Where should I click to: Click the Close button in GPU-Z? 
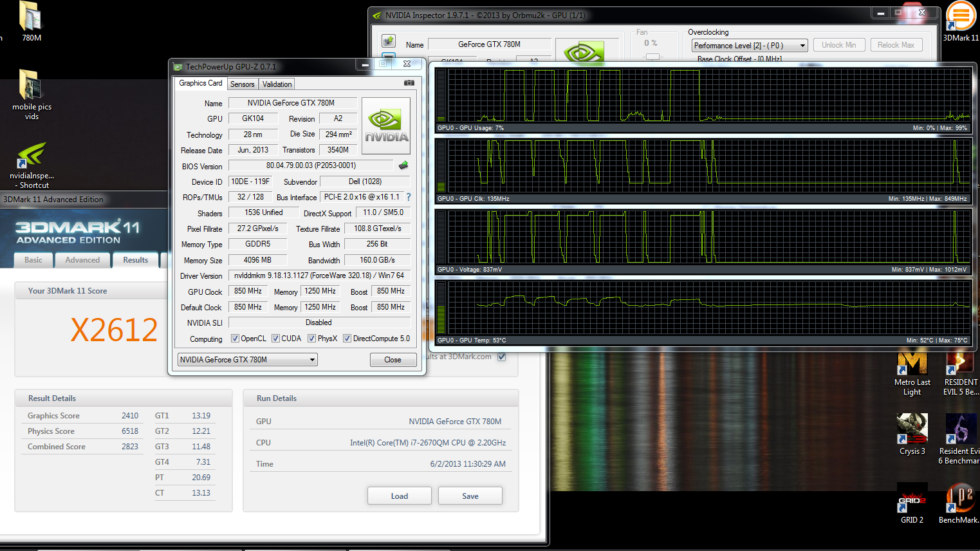[393, 360]
